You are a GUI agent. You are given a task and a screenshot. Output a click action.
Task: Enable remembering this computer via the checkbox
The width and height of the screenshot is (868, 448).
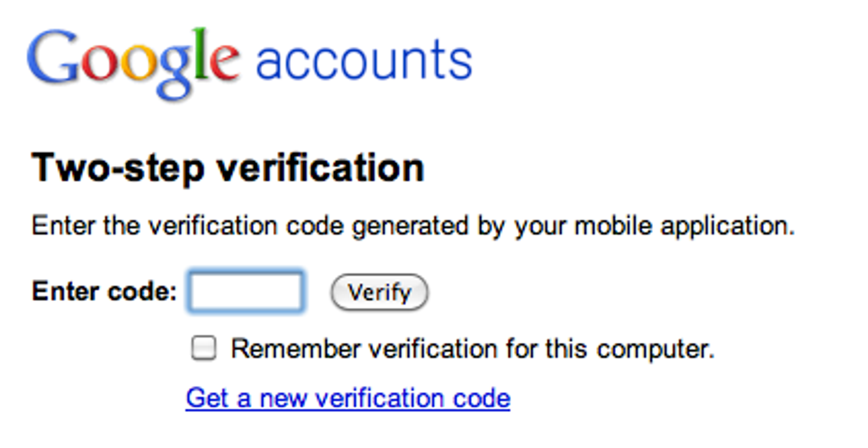point(204,348)
